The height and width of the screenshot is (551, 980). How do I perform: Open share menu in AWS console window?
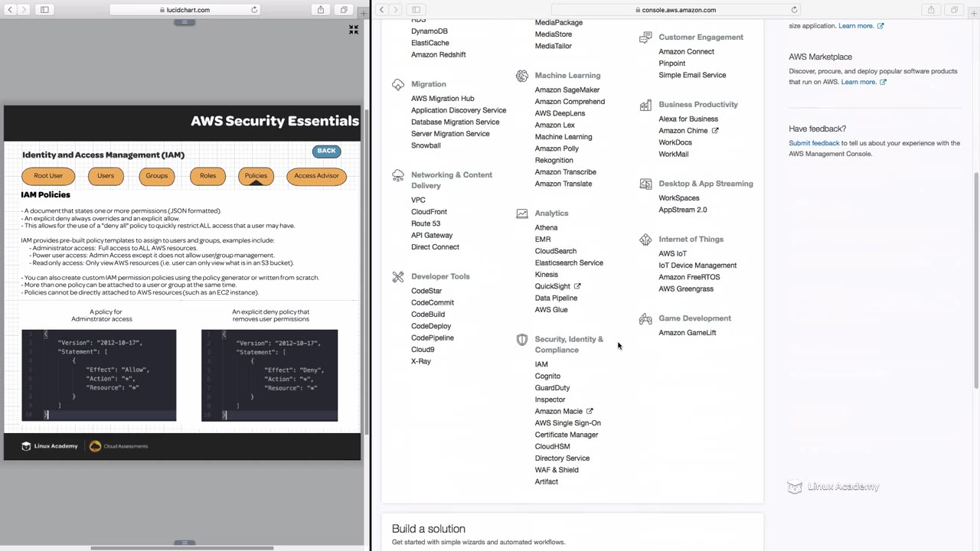931,10
